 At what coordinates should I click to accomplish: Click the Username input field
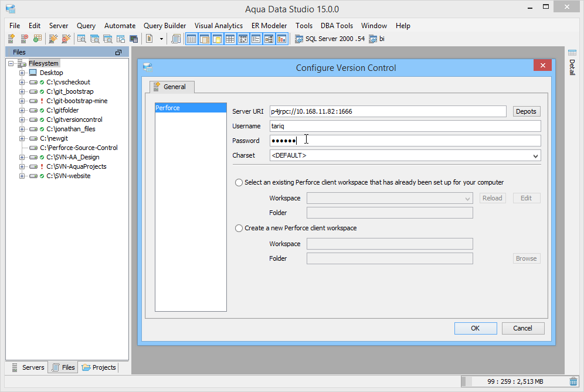tap(405, 126)
